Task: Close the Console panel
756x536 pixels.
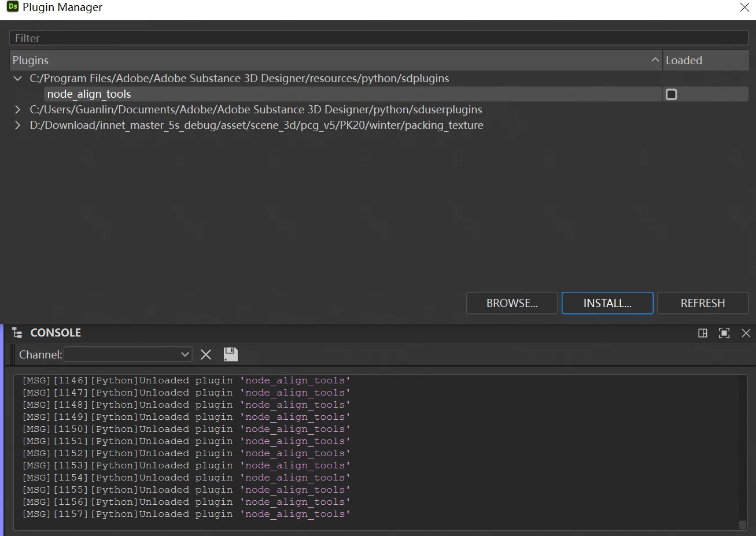Action: [x=746, y=333]
